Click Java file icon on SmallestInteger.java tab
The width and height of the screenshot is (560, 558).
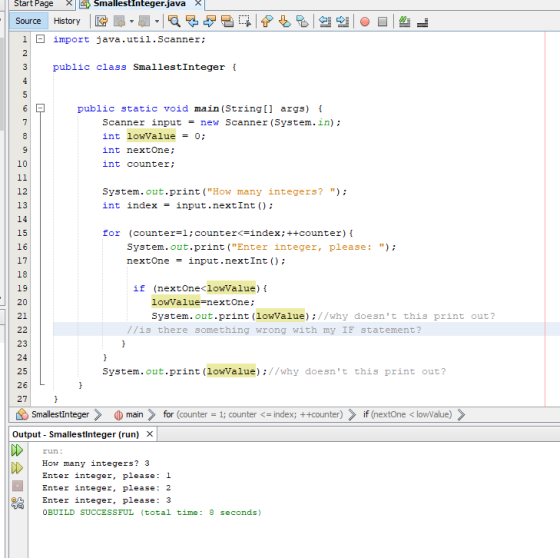click(x=85, y=4)
